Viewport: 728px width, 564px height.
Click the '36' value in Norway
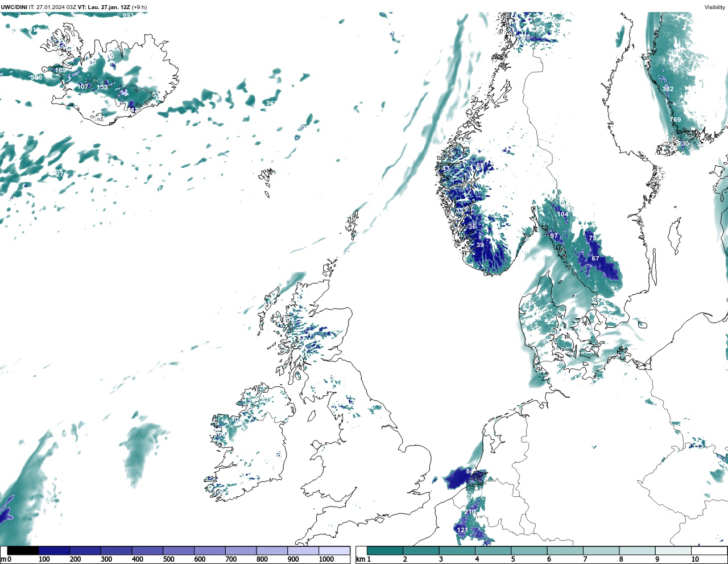pyautogui.click(x=472, y=227)
